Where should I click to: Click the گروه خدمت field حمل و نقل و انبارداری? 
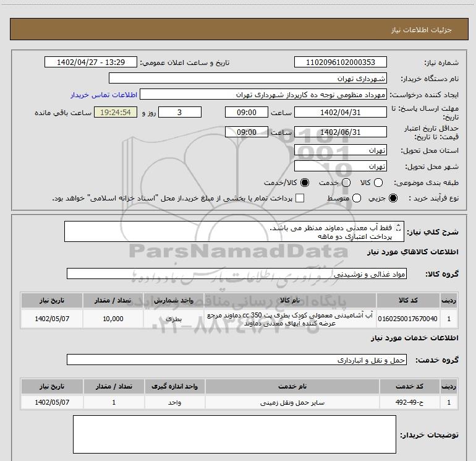coord(237,360)
